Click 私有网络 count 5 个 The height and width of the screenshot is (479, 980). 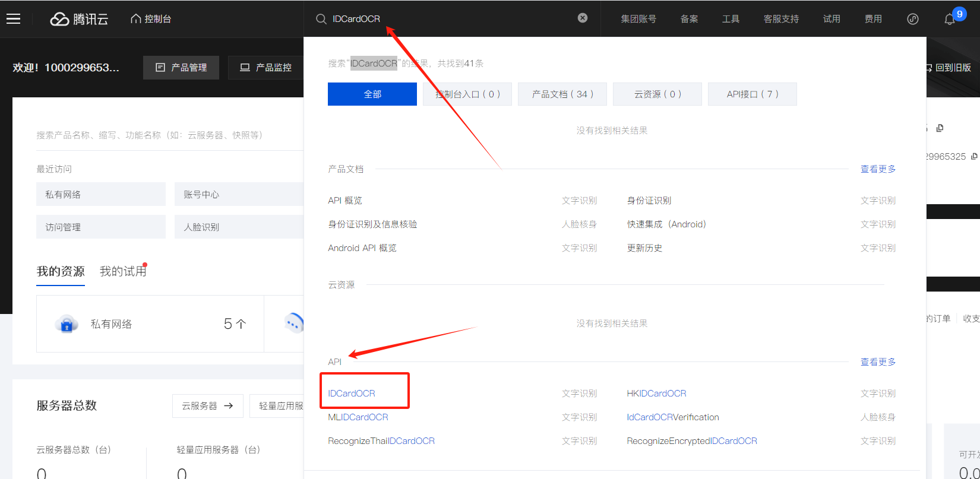pyautogui.click(x=235, y=324)
